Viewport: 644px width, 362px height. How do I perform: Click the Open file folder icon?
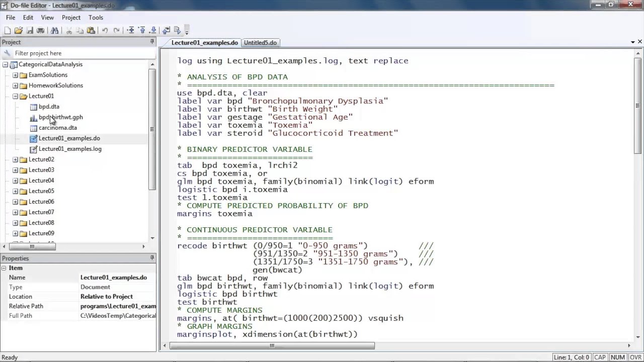coord(19,31)
